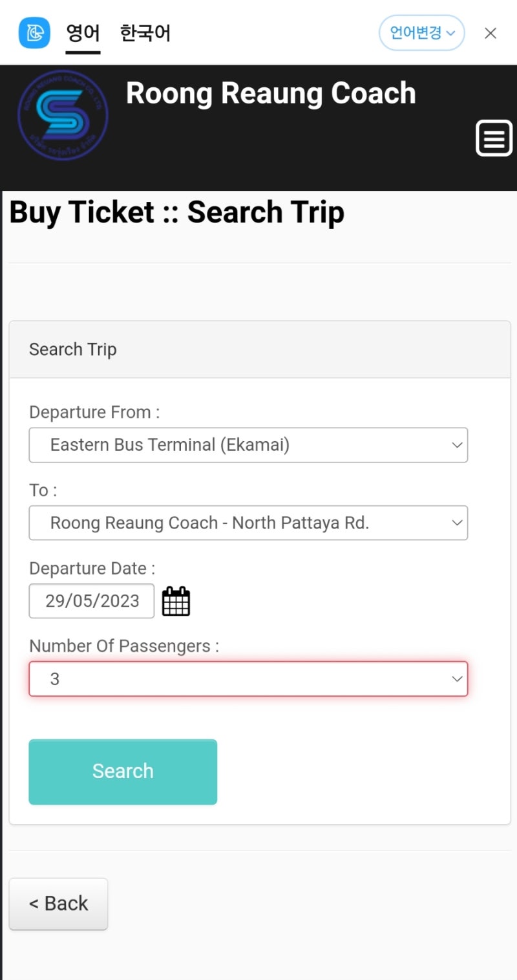Open the hamburger menu icon
The height and width of the screenshot is (980, 517).
(494, 138)
